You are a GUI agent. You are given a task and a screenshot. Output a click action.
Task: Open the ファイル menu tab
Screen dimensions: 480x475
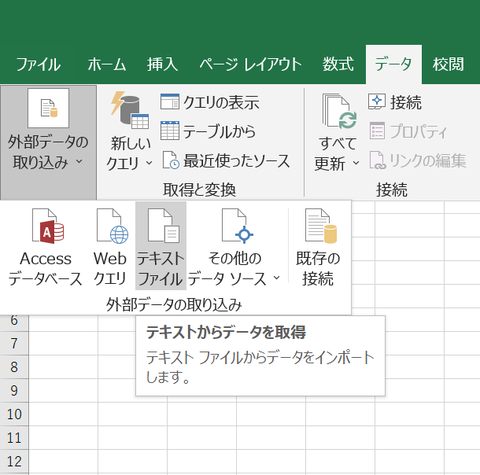(38, 64)
